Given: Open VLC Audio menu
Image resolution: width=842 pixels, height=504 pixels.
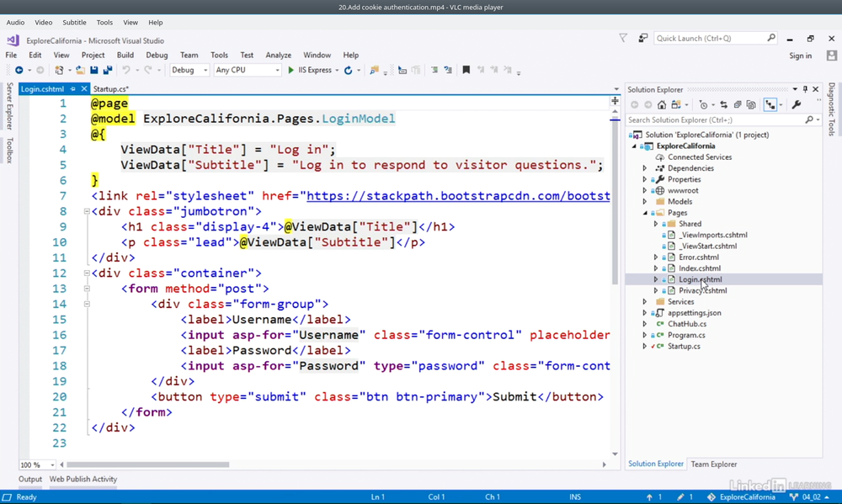Looking at the screenshot, I should click(15, 23).
